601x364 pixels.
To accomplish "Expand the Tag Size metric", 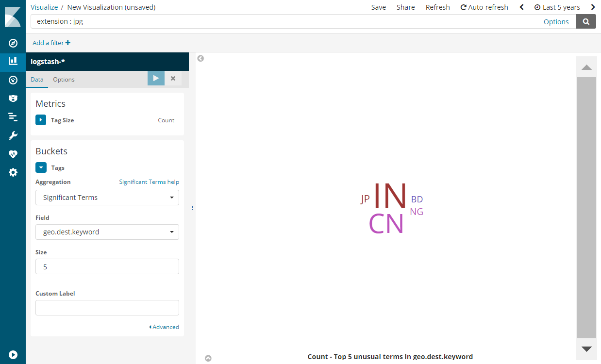I will 41,120.
